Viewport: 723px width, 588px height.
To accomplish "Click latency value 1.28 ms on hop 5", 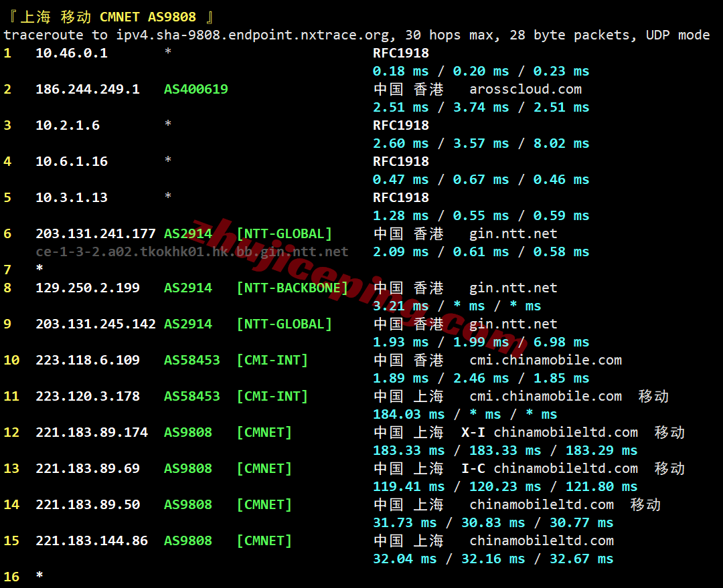I will click(401, 215).
